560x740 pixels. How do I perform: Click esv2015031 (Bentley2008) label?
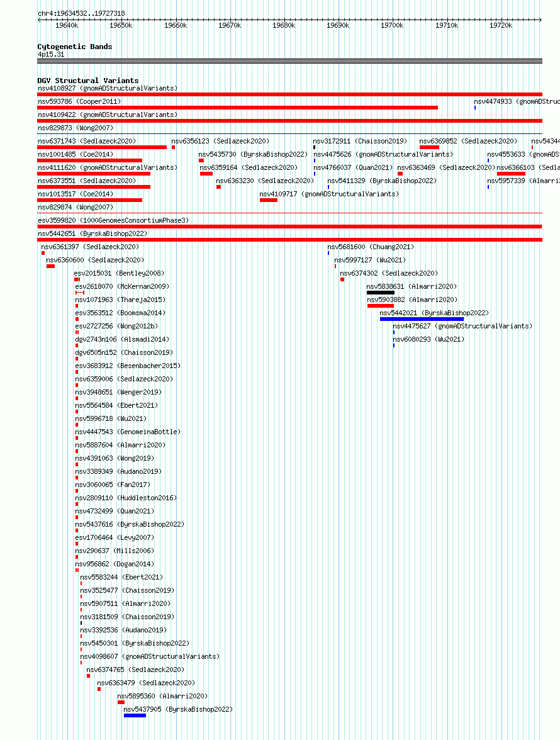pyautogui.click(x=120, y=273)
